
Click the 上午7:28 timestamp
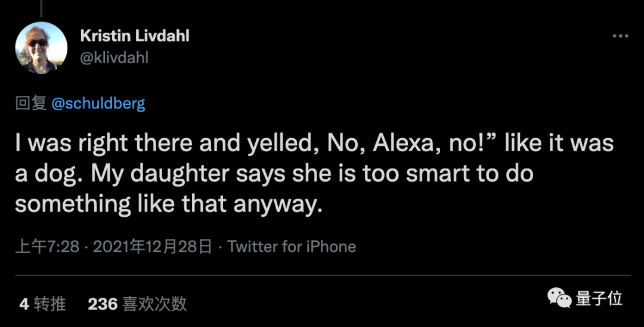(47, 247)
